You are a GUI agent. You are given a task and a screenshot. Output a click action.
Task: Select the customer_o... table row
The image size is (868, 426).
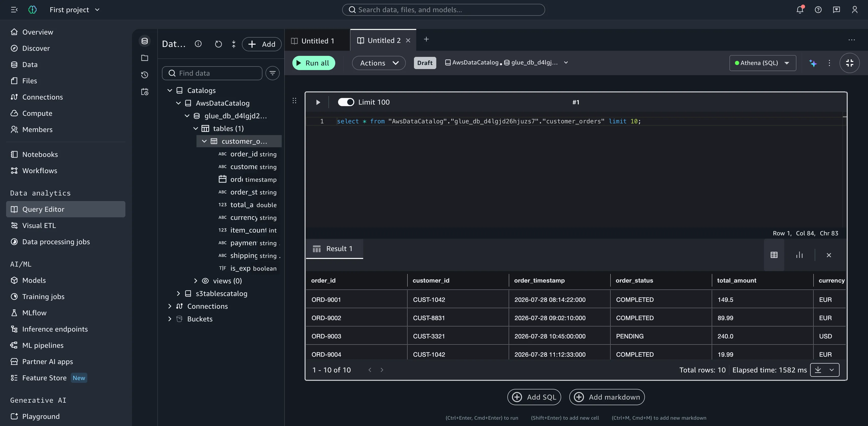239,141
